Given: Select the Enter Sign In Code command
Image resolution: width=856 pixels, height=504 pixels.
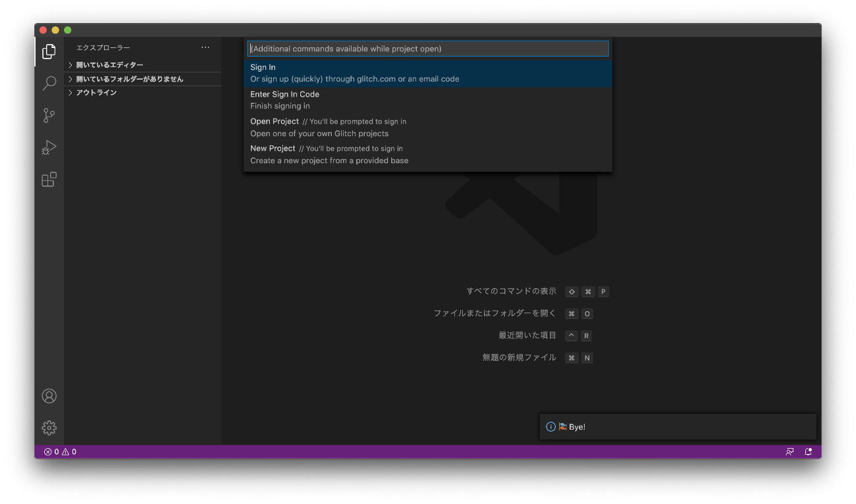Looking at the screenshot, I should coord(428,100).
